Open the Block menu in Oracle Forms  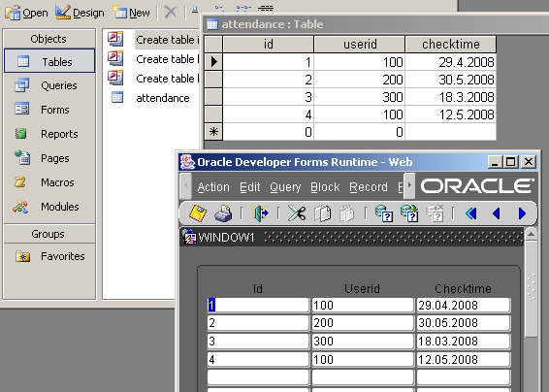click(325, 187)
